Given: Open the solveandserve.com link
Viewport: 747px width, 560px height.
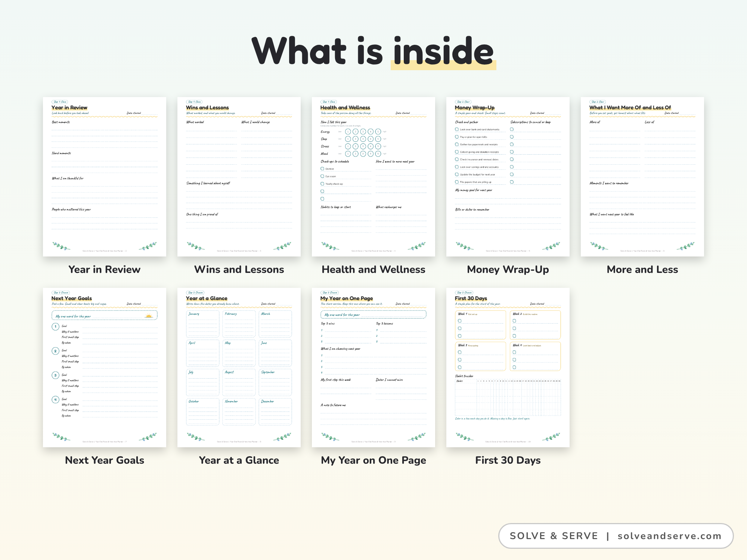Looking at the screenshot, I should 669,536.
